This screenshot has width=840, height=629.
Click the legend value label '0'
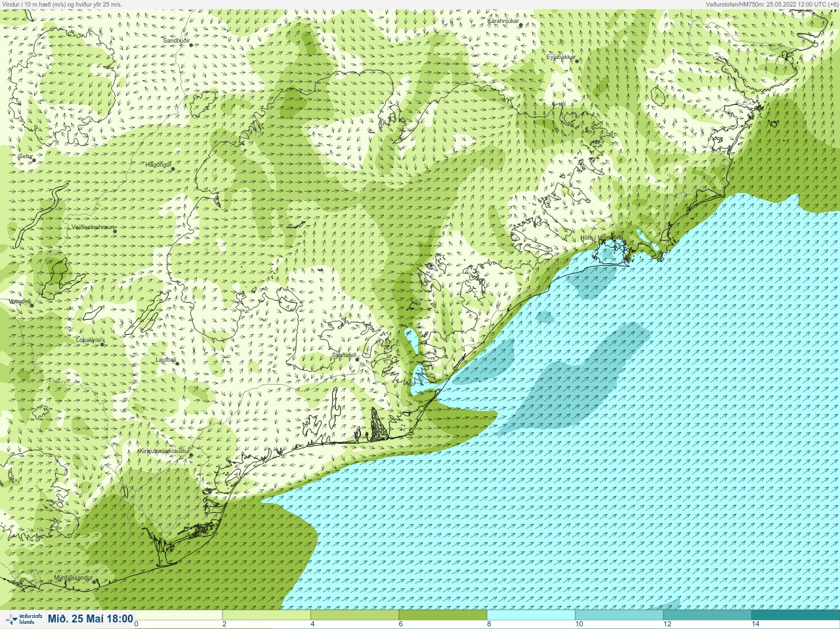(x=136, y=624)
